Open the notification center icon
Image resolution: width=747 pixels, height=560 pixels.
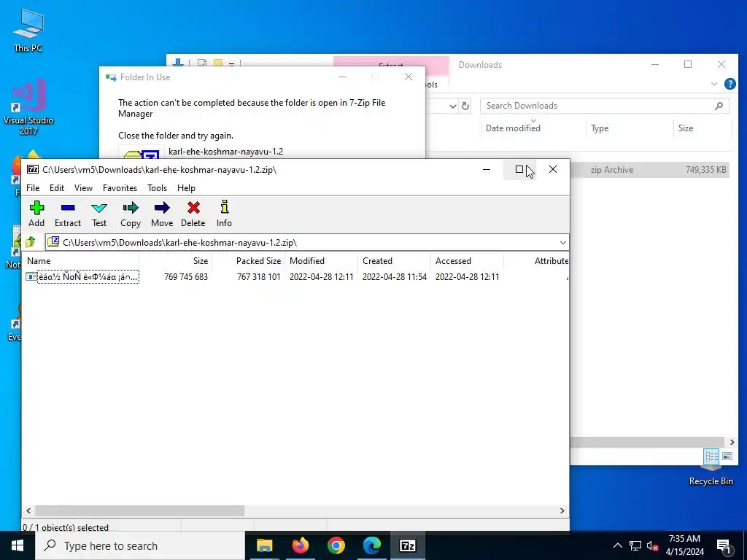(724, 545)
